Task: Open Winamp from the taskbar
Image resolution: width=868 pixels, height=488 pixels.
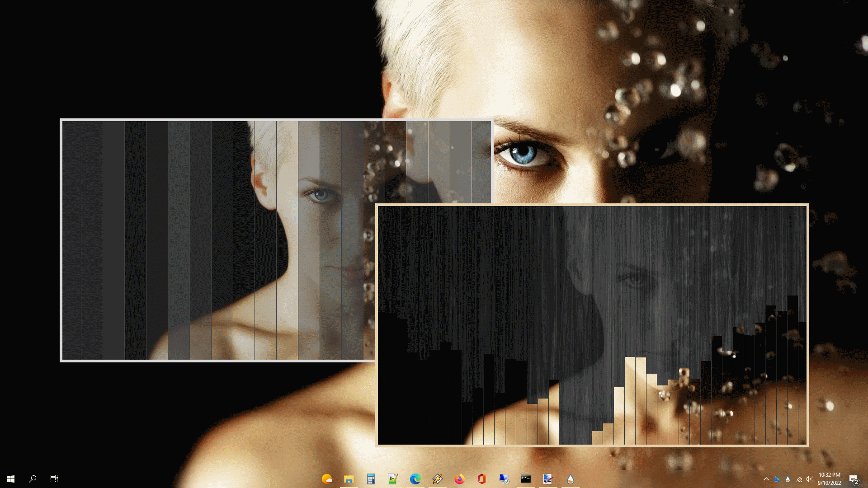Action: tap(437, 479)
